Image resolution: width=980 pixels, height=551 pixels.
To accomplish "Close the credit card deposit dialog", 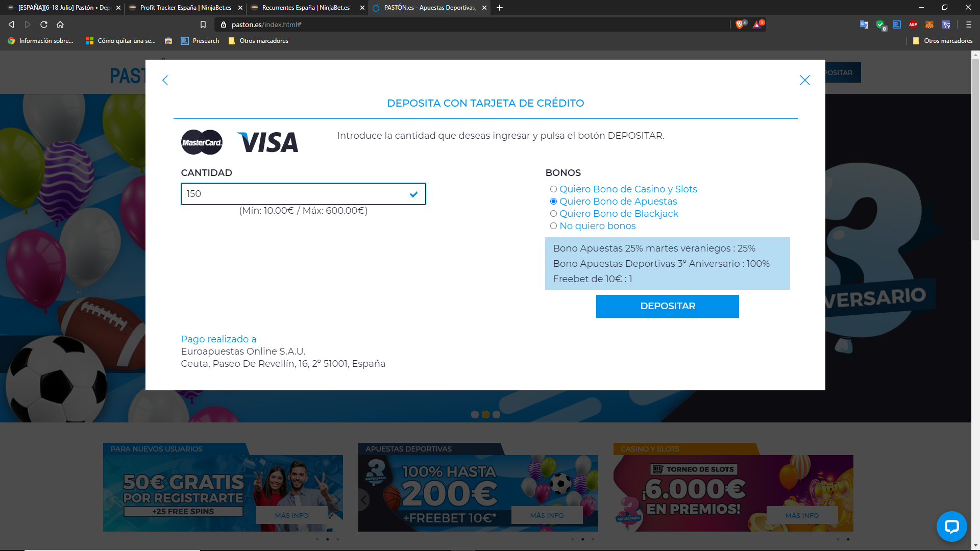I will 805,80.
